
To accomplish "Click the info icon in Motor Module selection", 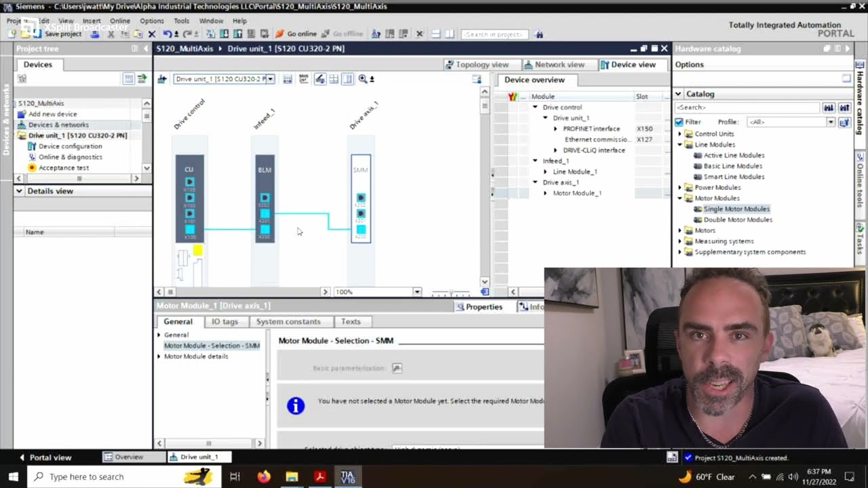I will coord(296,405).
